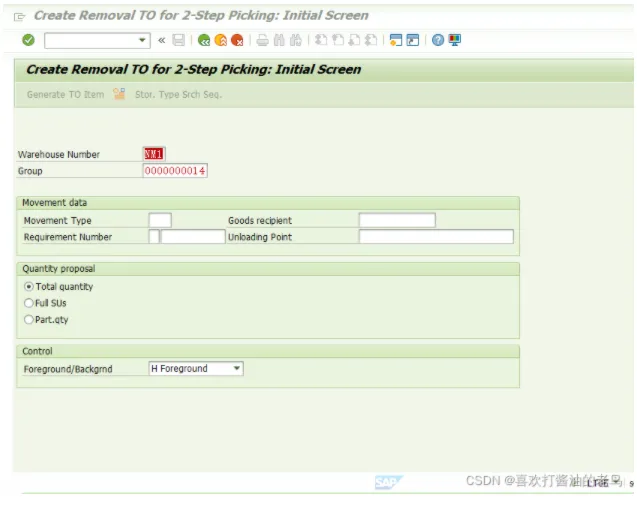Click the red Cancel icon

237,40
